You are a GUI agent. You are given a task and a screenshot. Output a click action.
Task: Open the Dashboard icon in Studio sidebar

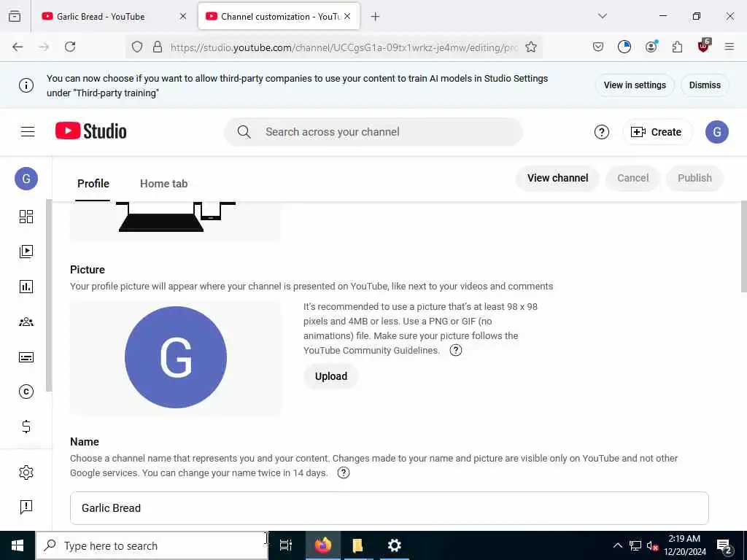tap(26, 217)
